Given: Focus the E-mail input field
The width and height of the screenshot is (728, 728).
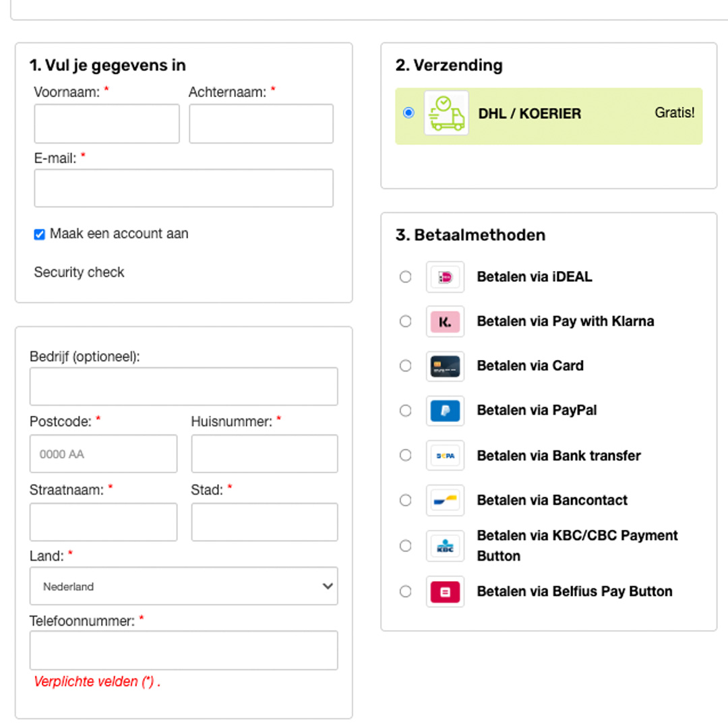Looking at the screenshot, I should pos(184,188).
